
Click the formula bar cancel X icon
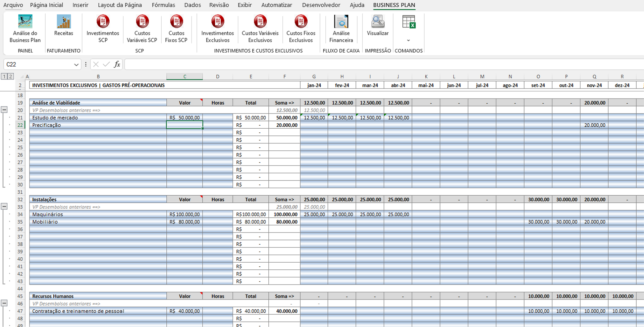[96, 64]
